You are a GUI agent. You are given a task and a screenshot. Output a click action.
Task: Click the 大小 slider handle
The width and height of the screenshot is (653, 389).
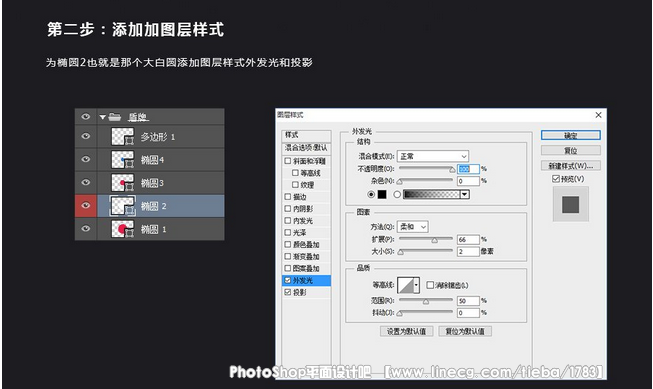(401, 252)
